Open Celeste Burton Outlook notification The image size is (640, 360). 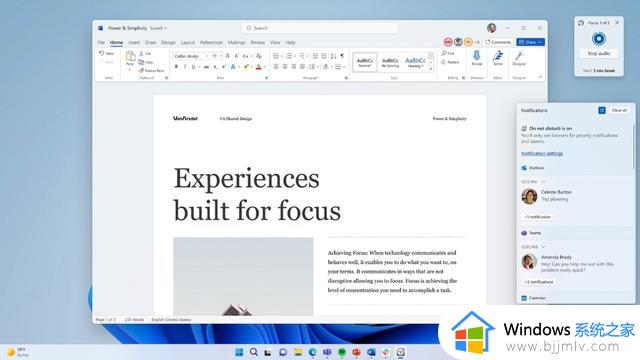coord(575,196)
